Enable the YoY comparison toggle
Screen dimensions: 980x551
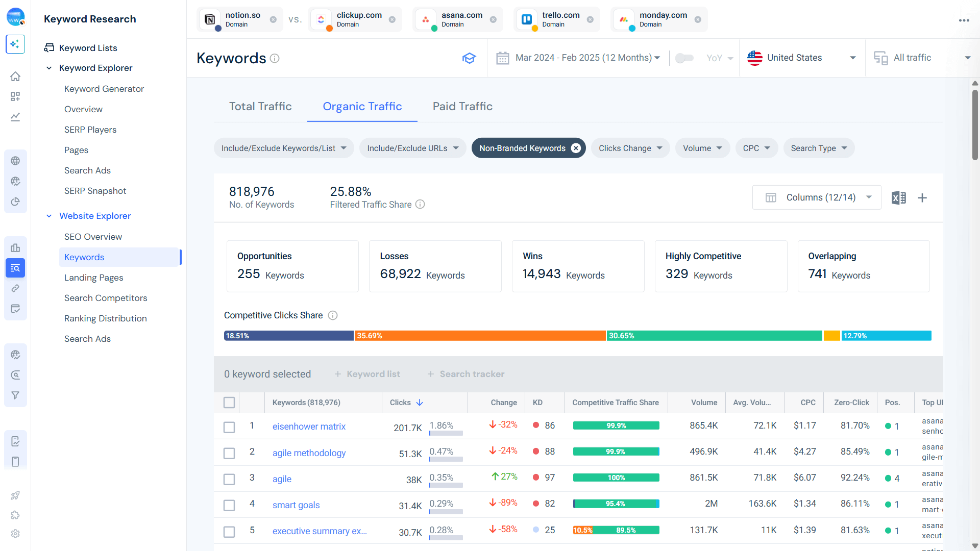[x=684, y=58]
